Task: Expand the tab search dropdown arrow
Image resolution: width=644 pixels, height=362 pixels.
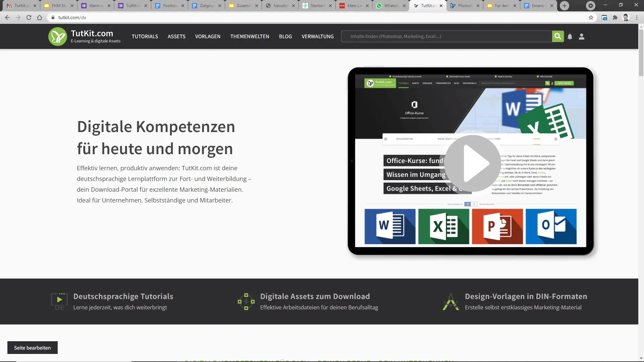Action: click(590, 6)
